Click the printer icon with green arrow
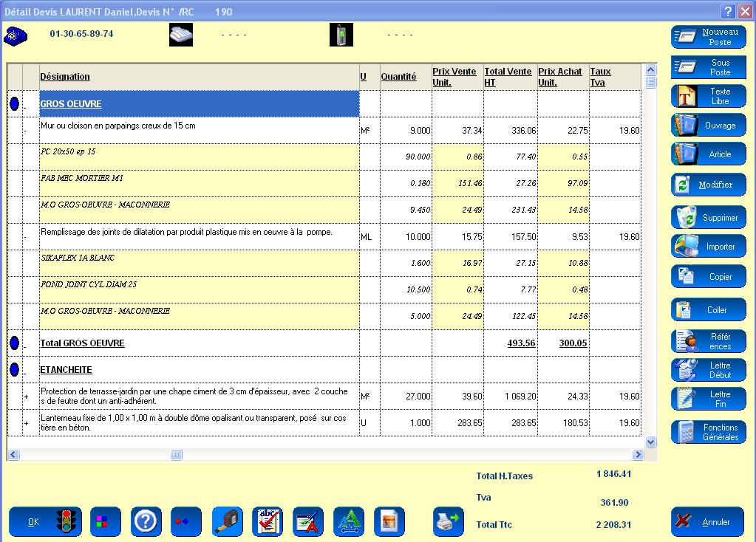 (x=448, y=522)
